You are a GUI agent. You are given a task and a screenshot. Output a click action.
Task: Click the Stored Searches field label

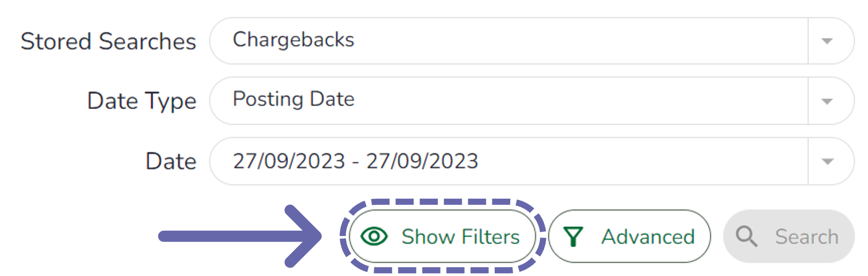click(108, 41)
